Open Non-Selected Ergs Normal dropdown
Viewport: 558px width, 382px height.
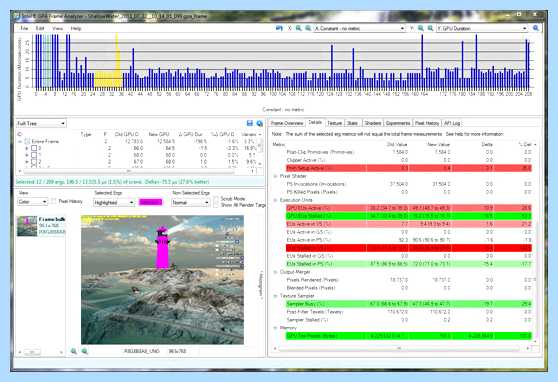[x=190, y=202]
